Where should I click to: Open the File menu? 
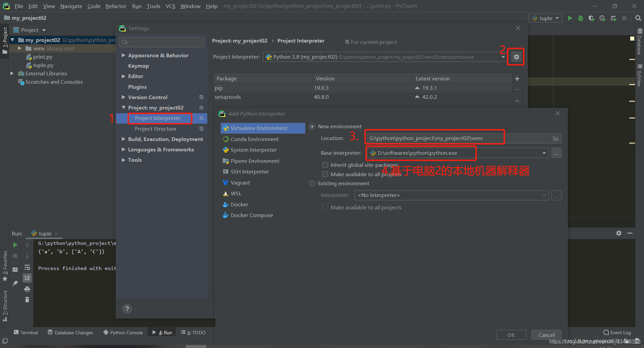pos(19,6)
